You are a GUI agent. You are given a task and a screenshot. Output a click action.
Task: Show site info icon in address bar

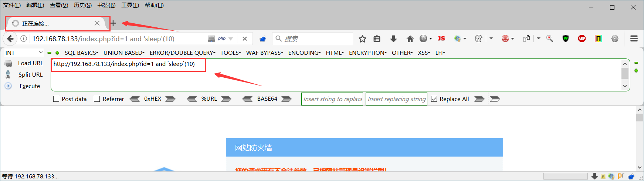pos(24,38)
